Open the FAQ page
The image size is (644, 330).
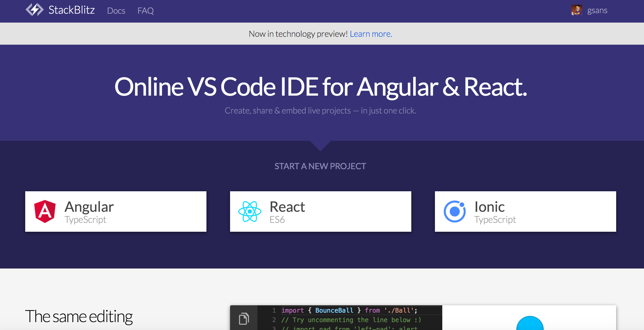[146, 11]
